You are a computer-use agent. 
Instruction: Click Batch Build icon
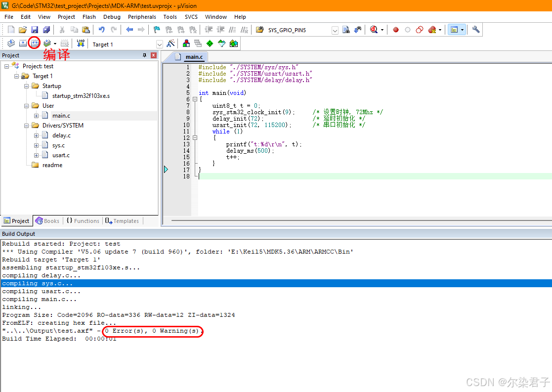[47, 44]
